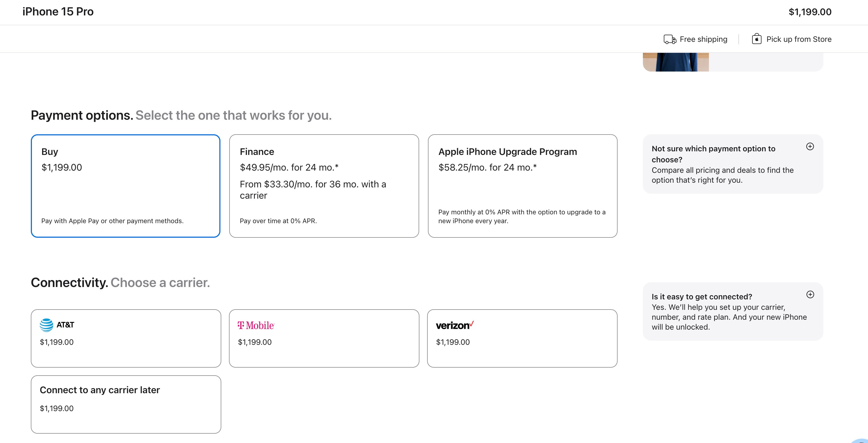Click AT&T $1,199.00 price text
The width and height of the screenshot is (868, 443).
point(57,342)
